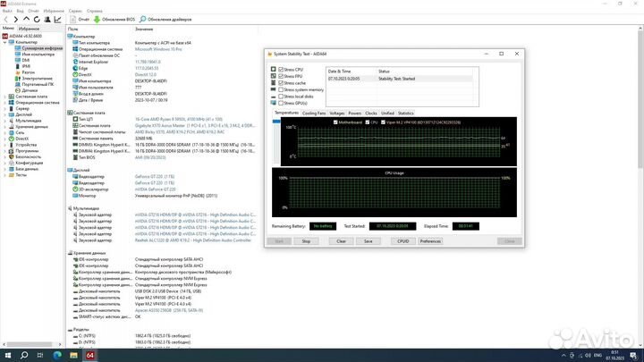Open the Вид menu

click(20, 11)
